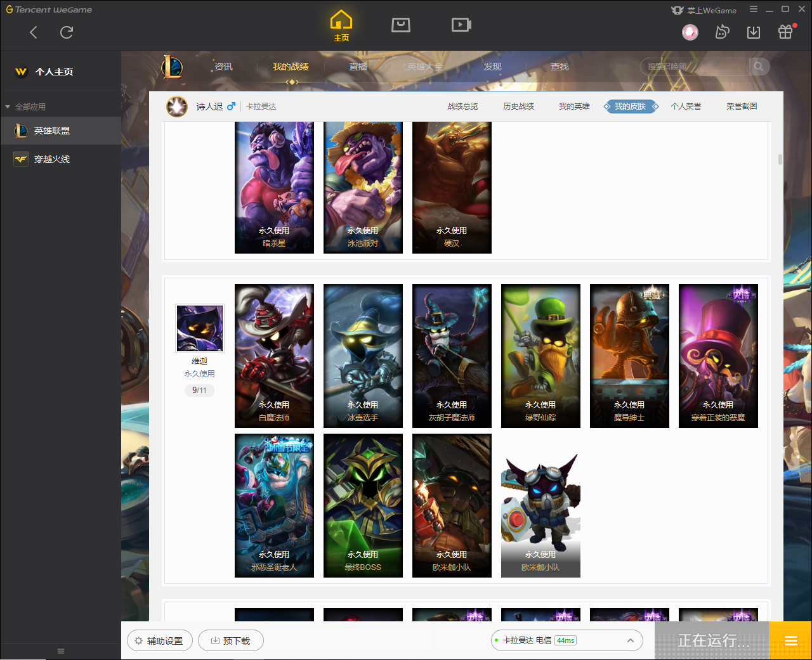Click the League of Legends logo icon
812x660 pixels.
[x=172, y=67]
